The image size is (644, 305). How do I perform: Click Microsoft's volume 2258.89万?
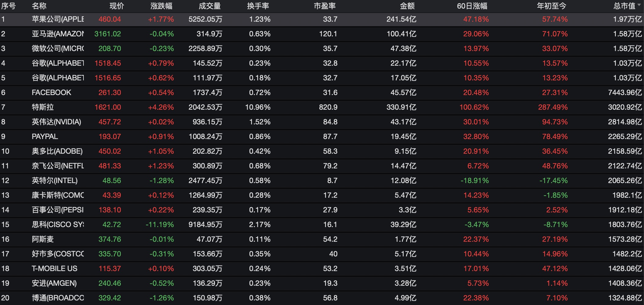coord(205,49)
